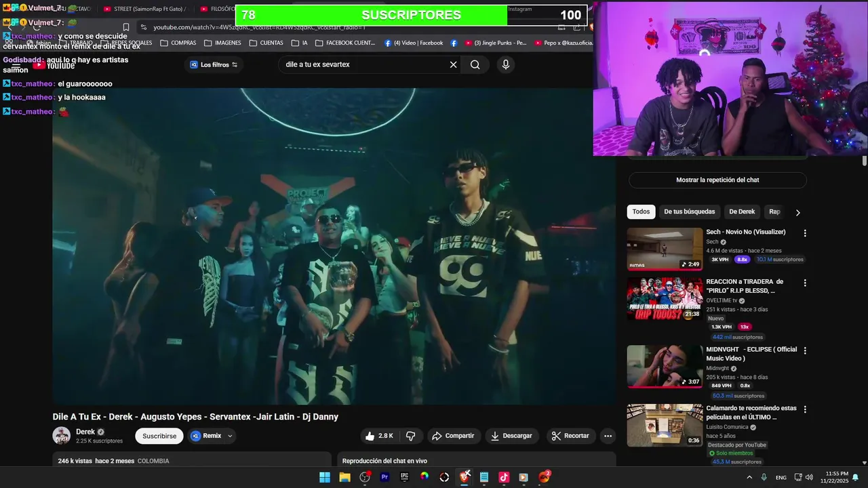This screenshot has height=488, width=868.
Task: Clip the video with Recortar
Action: pos(570,436)
